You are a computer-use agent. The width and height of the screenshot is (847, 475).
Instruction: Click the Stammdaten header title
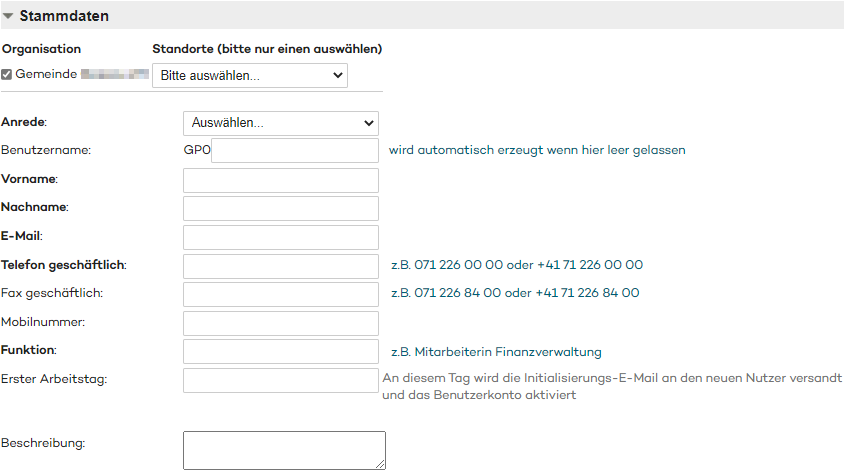point(64,16)
